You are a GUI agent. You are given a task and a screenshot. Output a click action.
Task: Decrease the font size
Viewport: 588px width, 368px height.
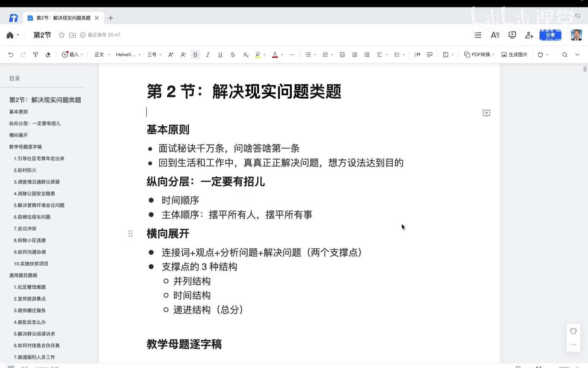(x=183, y=55)
